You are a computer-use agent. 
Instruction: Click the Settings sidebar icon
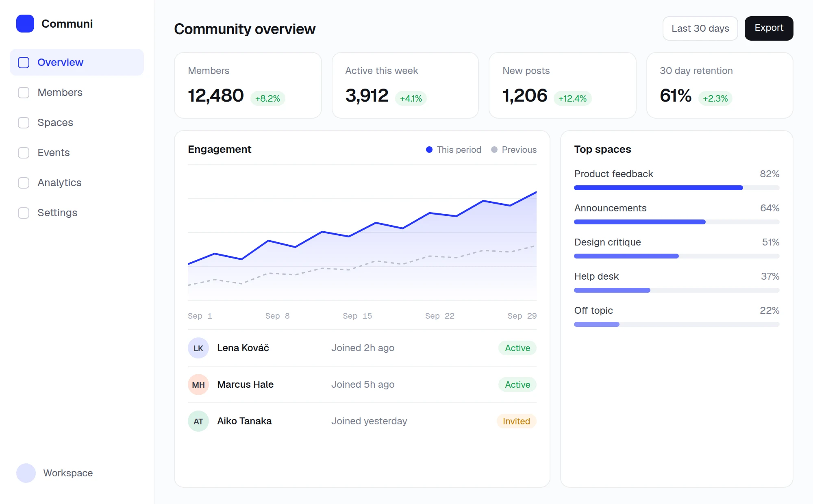click(24, 213)
